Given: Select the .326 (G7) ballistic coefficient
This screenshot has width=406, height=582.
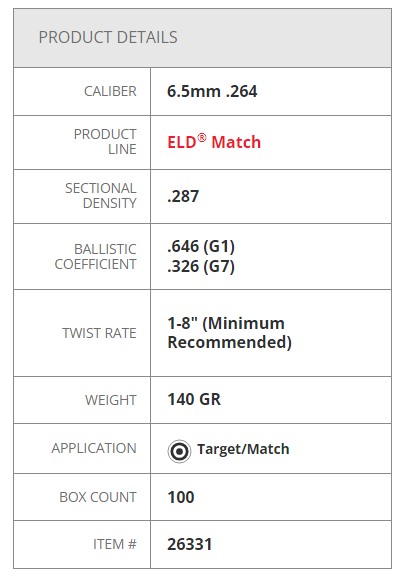Looking at the screenshot, I should click(201, 266).
